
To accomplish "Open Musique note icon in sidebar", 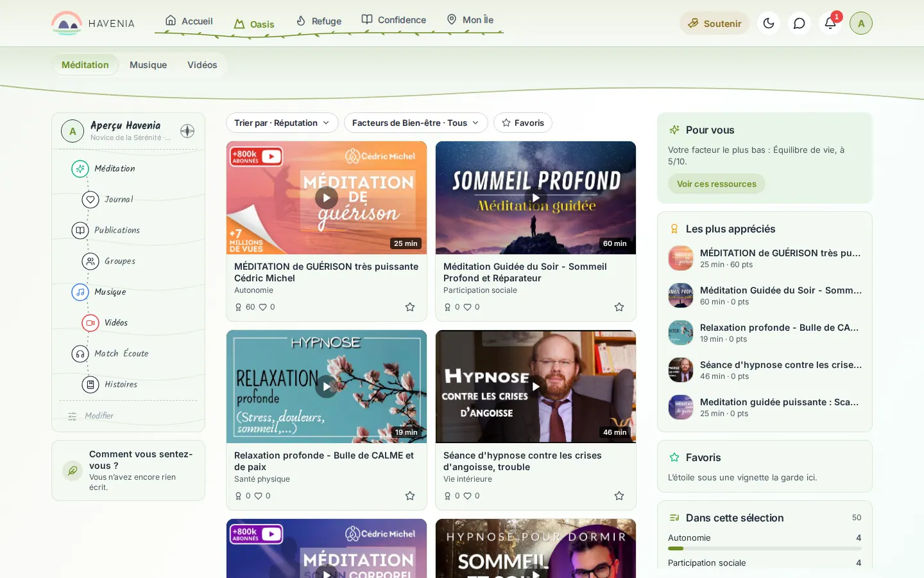I will coord(80,292).
